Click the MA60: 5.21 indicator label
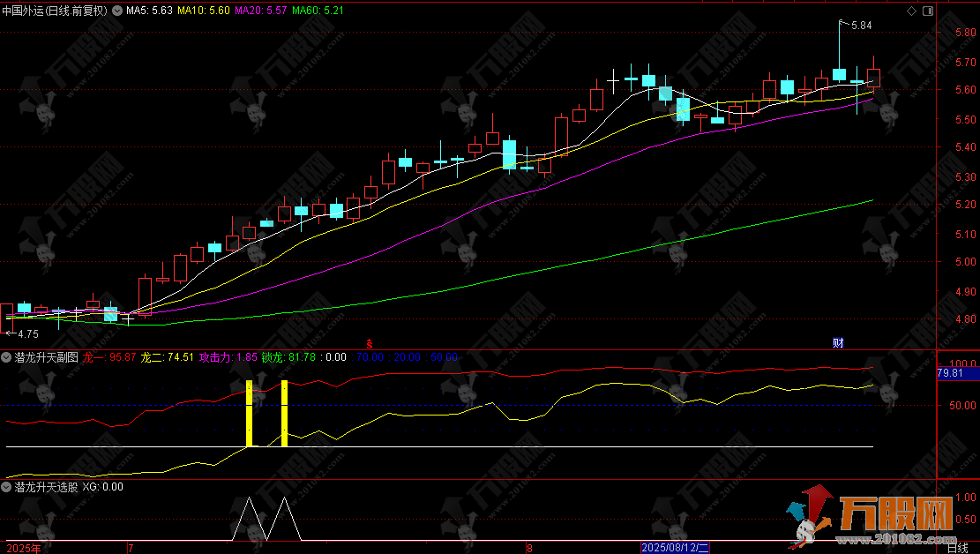980x554 pixels. coord(318,11)
